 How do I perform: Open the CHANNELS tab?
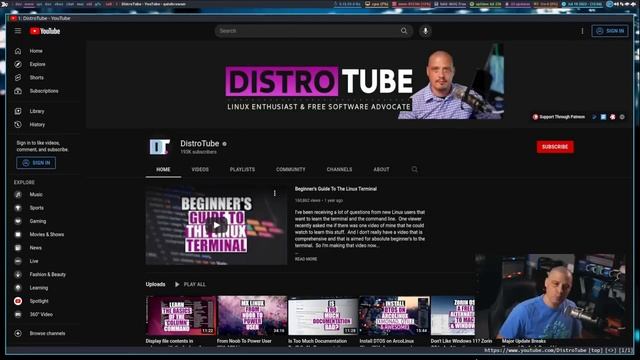point(339,169)
